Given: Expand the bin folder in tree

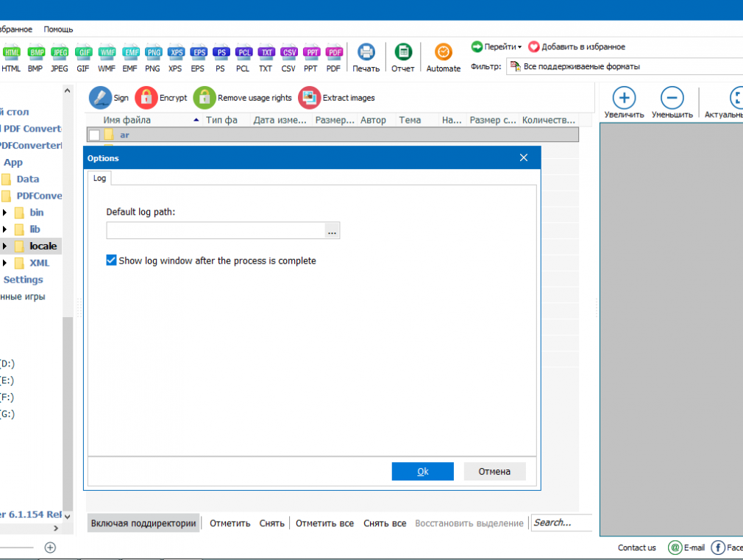Looking at the screenshot, I should coord(5,213).
